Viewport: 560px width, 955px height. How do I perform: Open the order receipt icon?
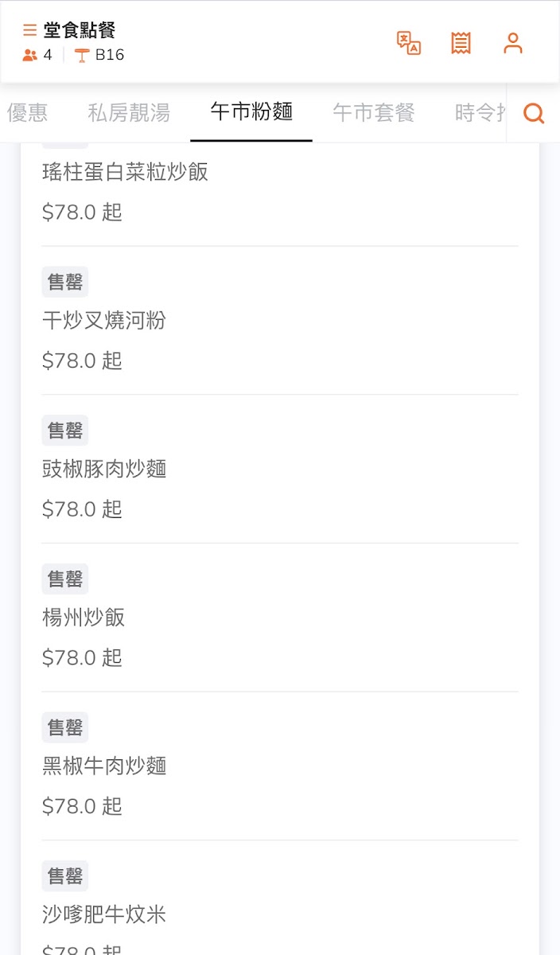point(461,43)
